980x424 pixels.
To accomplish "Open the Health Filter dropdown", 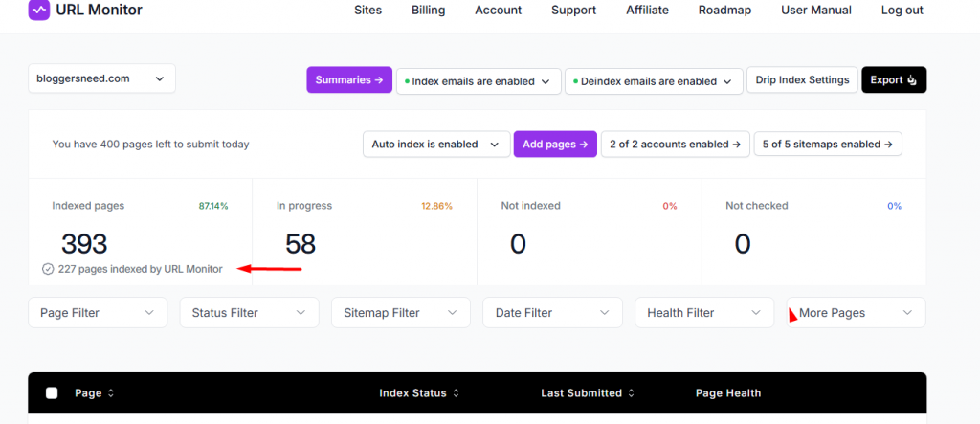I will (x=704, y=313).
